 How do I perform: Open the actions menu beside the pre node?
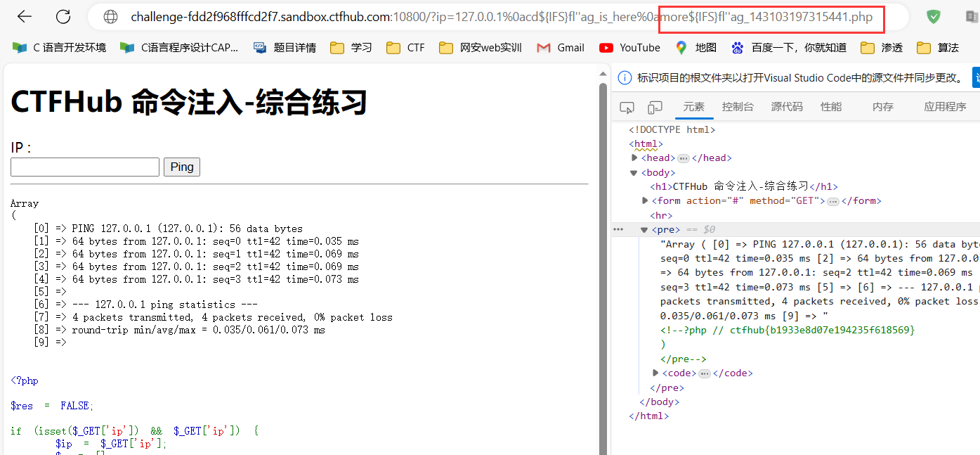click(x=618, y=229)
